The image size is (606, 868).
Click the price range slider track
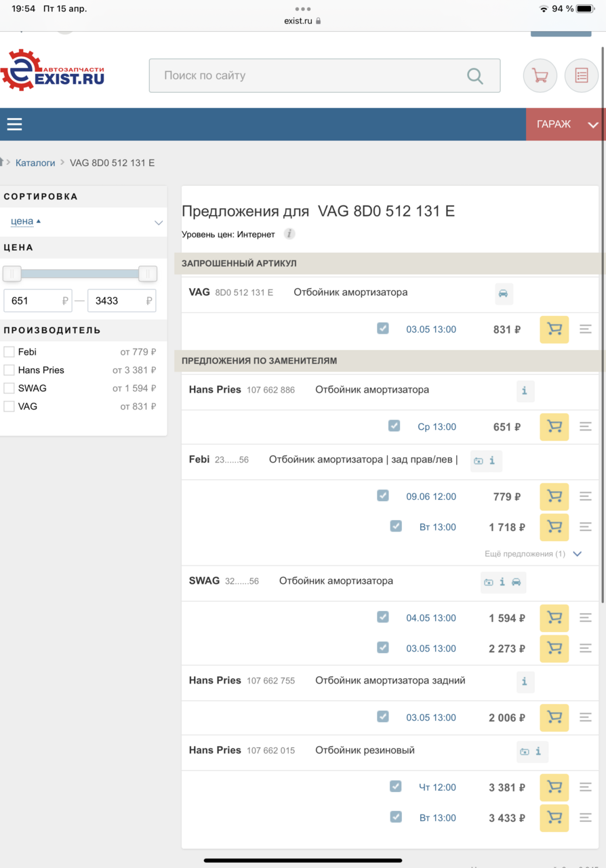80,274
